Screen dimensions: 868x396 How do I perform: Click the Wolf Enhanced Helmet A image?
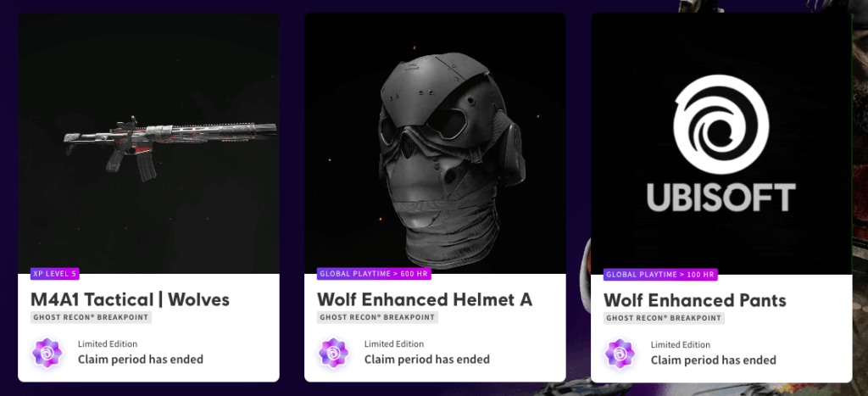click(435, 143)
